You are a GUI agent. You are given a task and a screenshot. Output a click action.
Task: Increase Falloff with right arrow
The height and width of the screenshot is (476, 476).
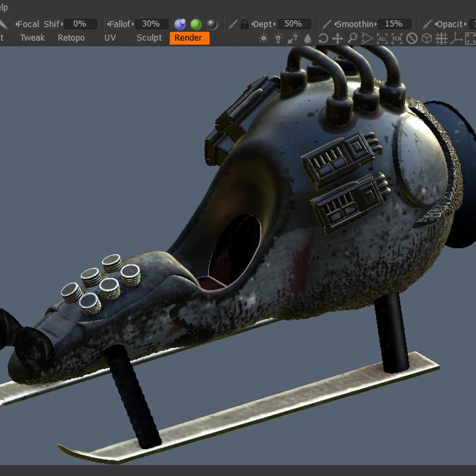(x=133, y=24)
